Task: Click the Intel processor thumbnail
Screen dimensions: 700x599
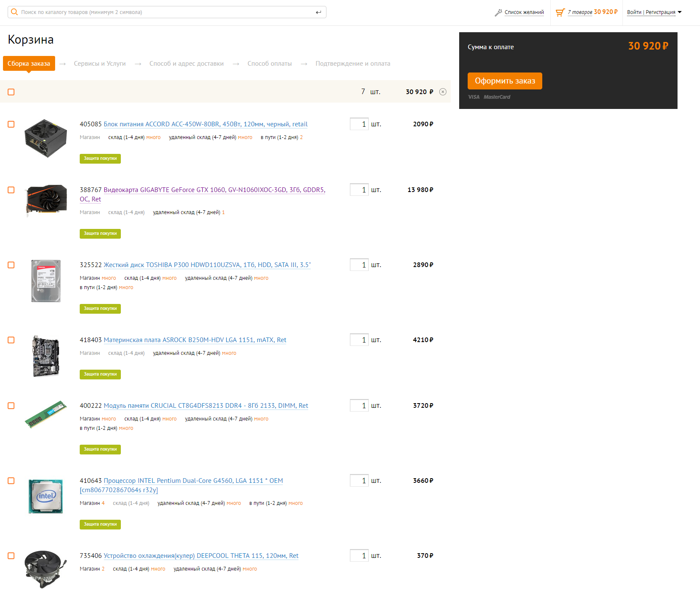Action: pyautogui.click(x=46, y=496)
